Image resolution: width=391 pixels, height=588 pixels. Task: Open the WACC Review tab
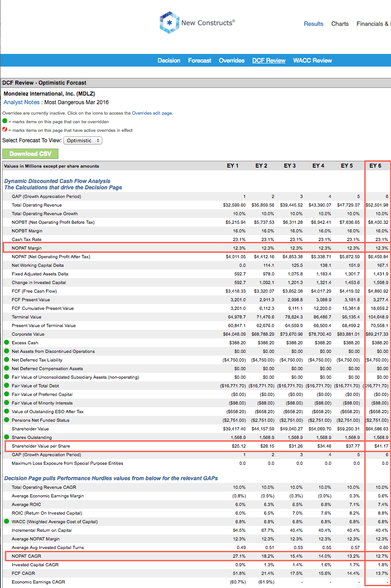point(312,60)
